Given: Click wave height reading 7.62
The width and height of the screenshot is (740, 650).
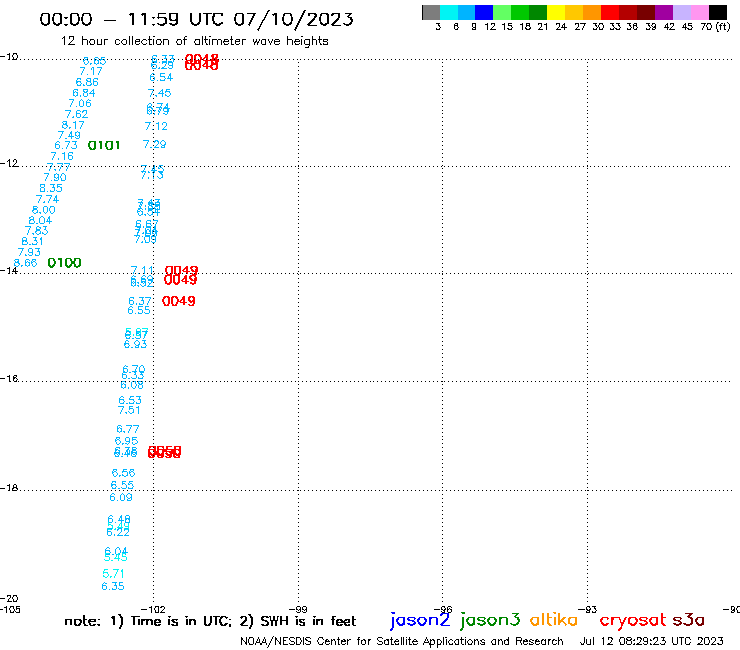Looking at the screenshot, I should click(76, 114).
